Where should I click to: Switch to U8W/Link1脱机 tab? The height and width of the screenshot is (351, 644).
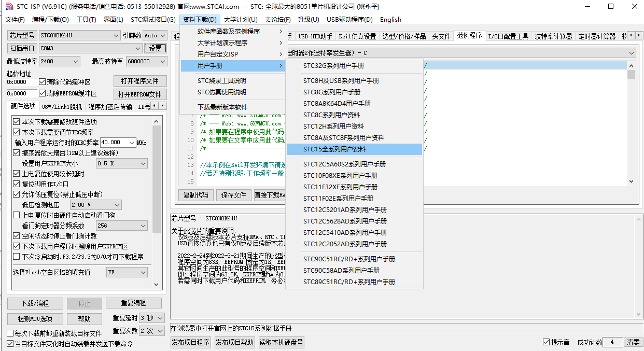click(x=62, y=107)
